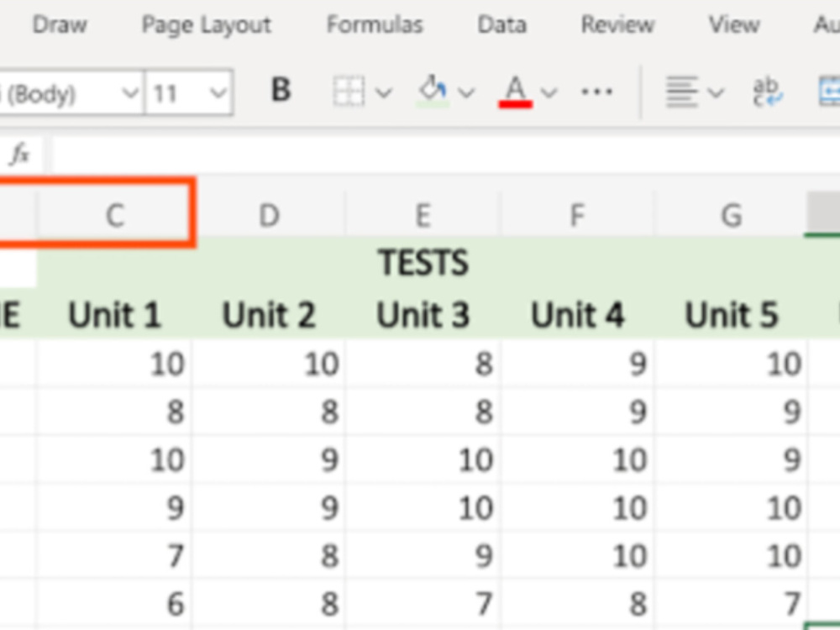840x630 pixels.
Task: Apply red font color icon
Action: pyautogui.click(x=515, y=92)
